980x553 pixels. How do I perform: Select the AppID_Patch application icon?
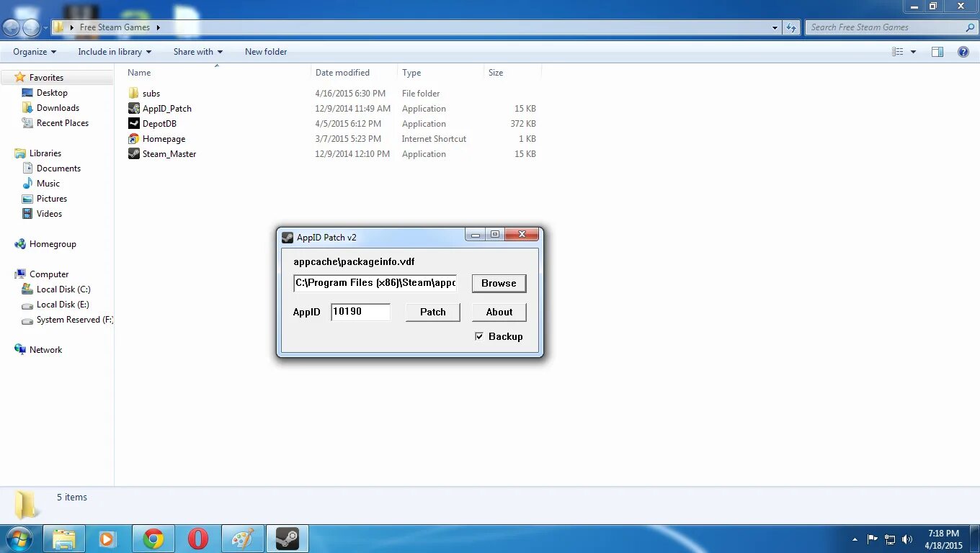point(134,109)
